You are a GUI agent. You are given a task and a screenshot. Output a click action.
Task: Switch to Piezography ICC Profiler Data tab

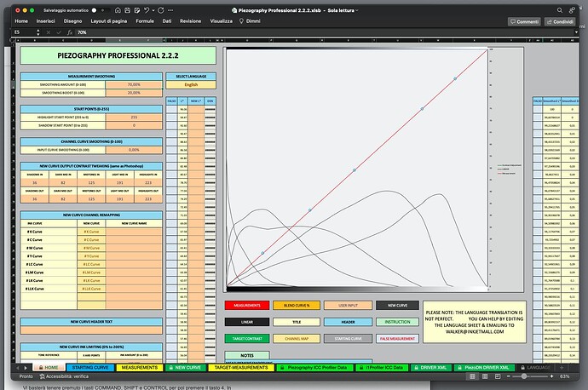pos(314,368)
